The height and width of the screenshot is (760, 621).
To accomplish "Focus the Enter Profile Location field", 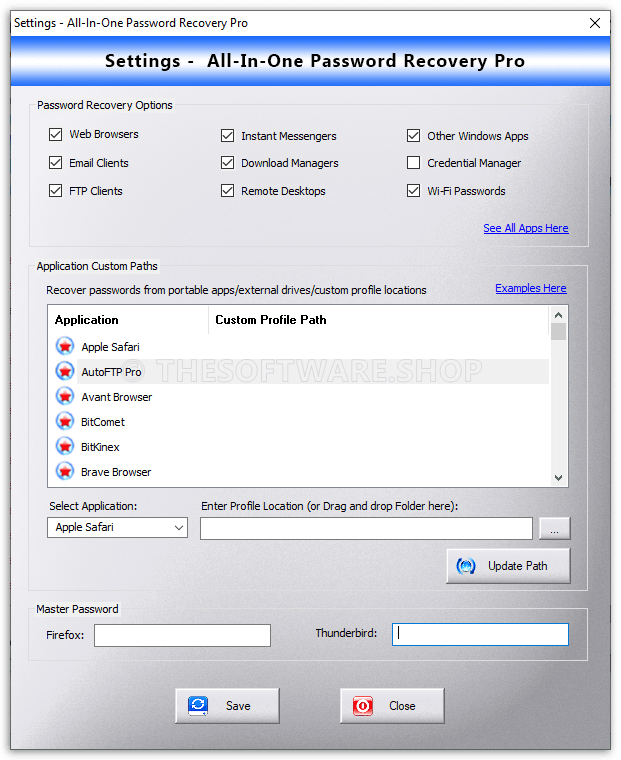I will click(366, 528).
